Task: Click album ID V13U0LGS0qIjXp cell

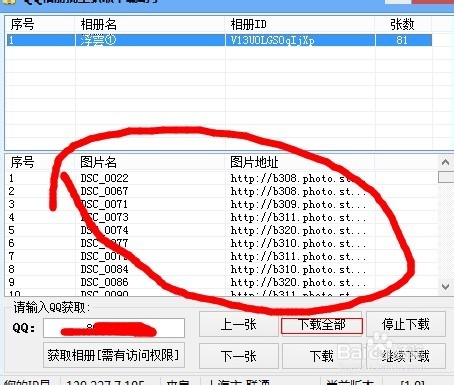Action: click(x=272, y=40)
